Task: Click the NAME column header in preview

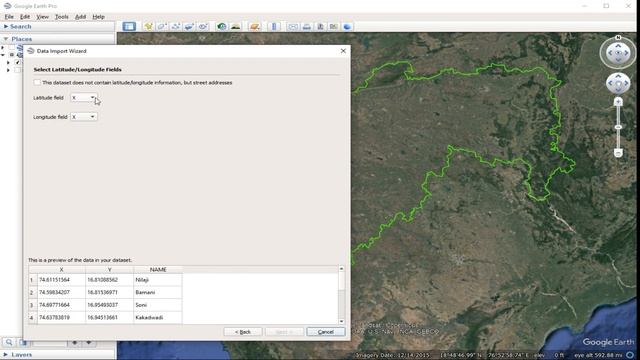Action: (158, 269)
